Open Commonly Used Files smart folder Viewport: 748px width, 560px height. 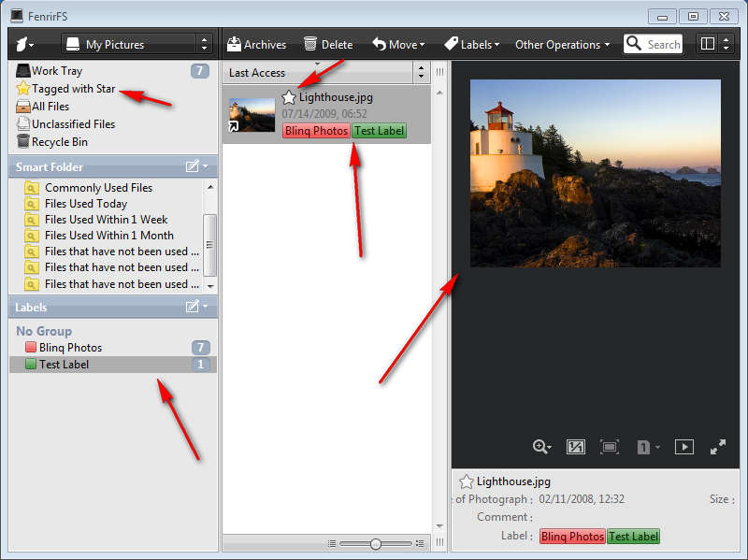coord(98,188)
